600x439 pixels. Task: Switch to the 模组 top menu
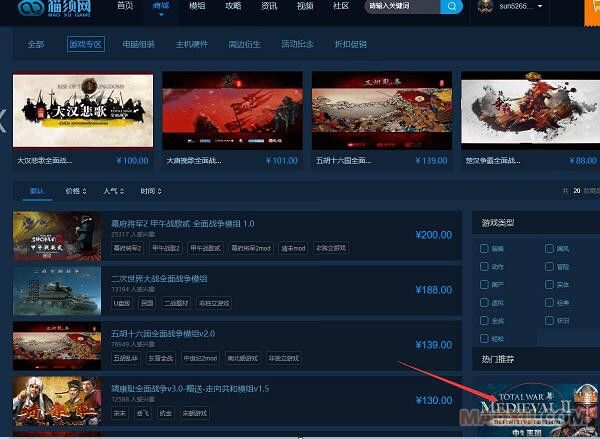[198, 6]
